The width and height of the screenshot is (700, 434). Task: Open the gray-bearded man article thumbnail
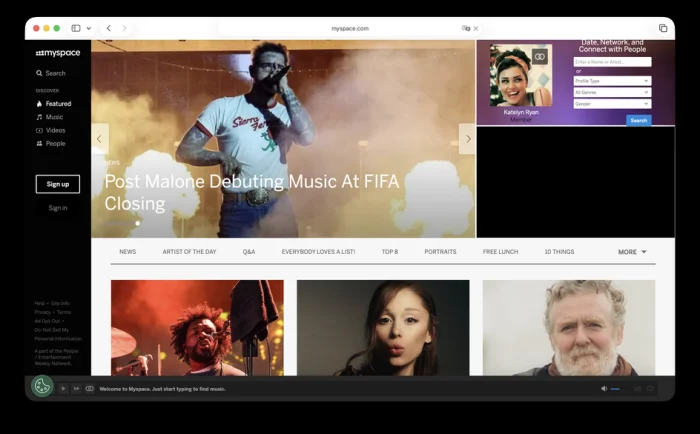[569, 328]
